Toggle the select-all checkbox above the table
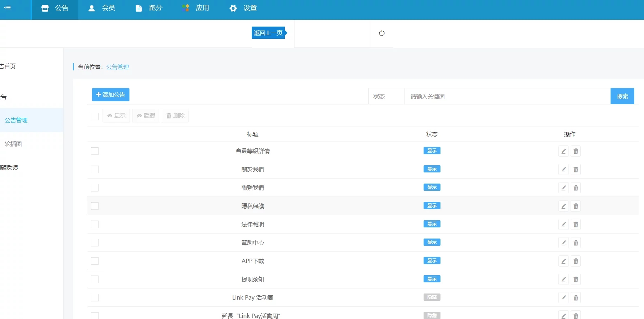The height and width of the screenshot is (319, 644). [95, 116]
